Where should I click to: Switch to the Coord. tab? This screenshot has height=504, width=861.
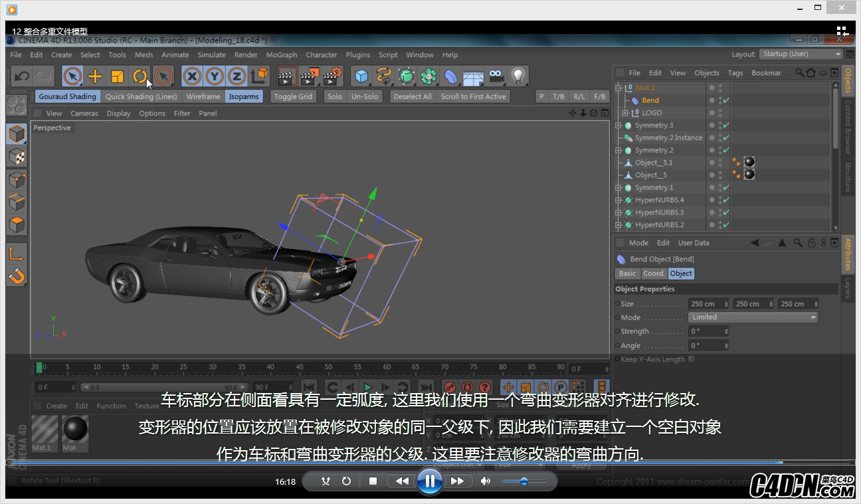point(654,274)
